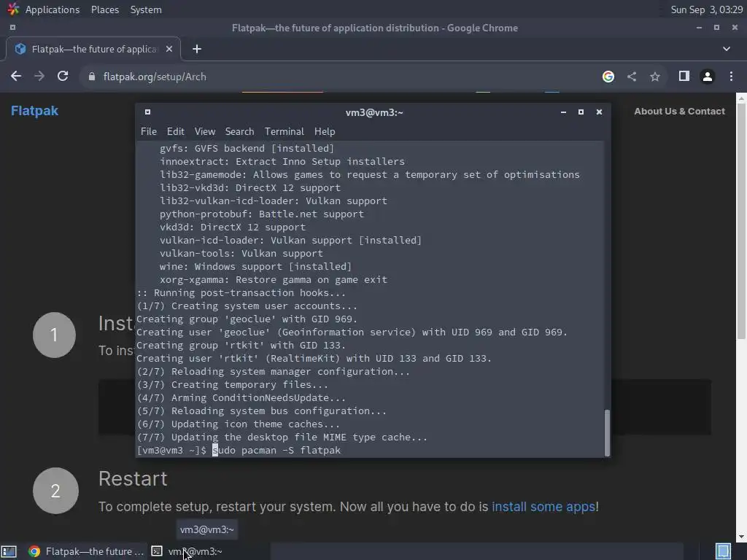Switch to Chrome from the taskbar
This screenshot has width=747, height=560.
[86, 551]
